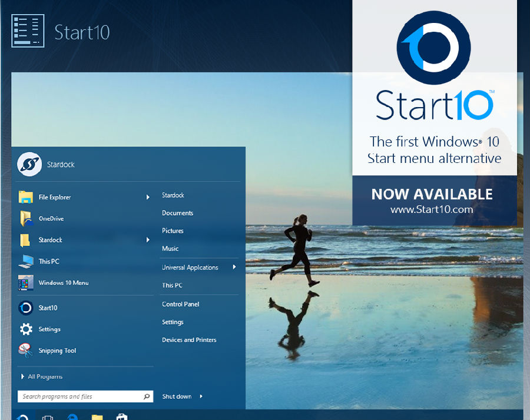The height and width of the screenshot is (420, 530).
Task: Focus the Search programs and files box
Action: point(85,396)
